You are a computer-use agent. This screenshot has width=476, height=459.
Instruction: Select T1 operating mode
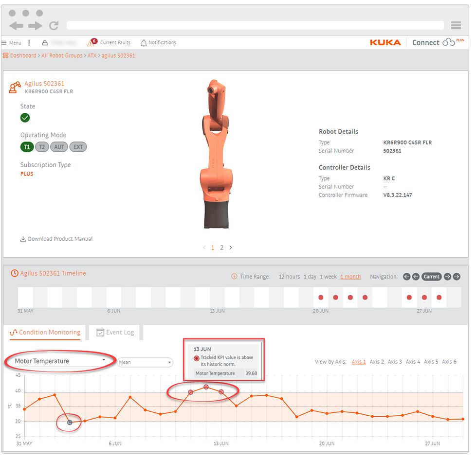(27, 147)
